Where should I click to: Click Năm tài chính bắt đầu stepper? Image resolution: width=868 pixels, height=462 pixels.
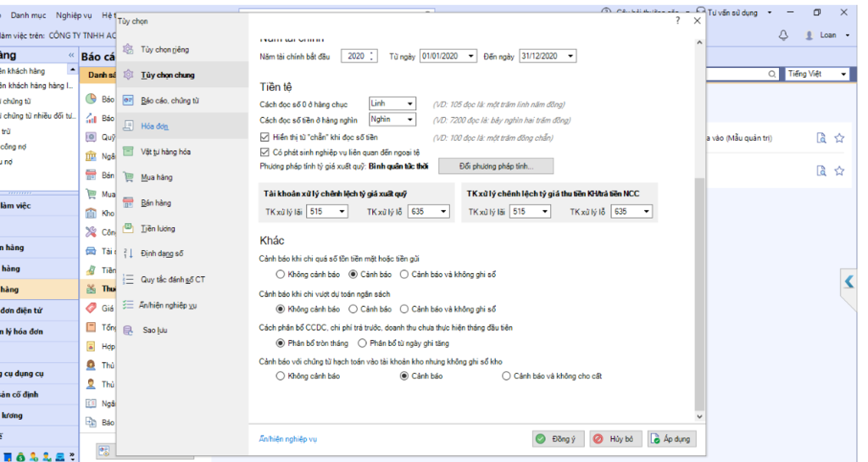372,56
